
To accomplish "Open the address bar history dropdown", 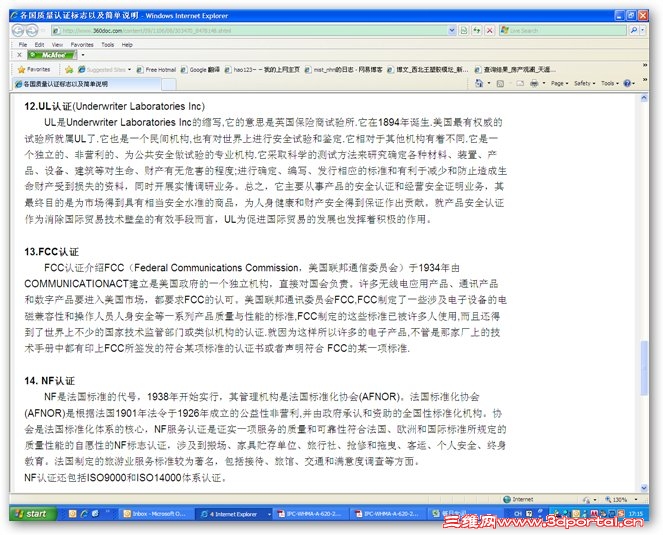I will (x=452, y=30).
